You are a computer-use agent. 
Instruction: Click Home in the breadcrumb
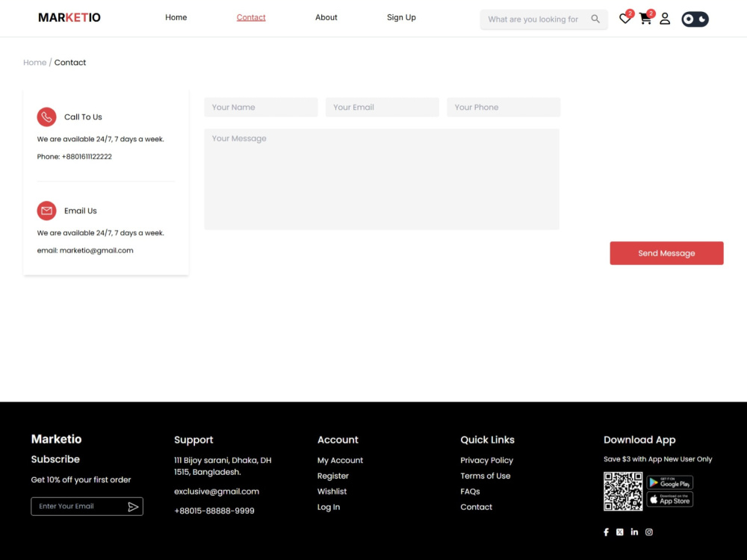[x=35, y=63]
